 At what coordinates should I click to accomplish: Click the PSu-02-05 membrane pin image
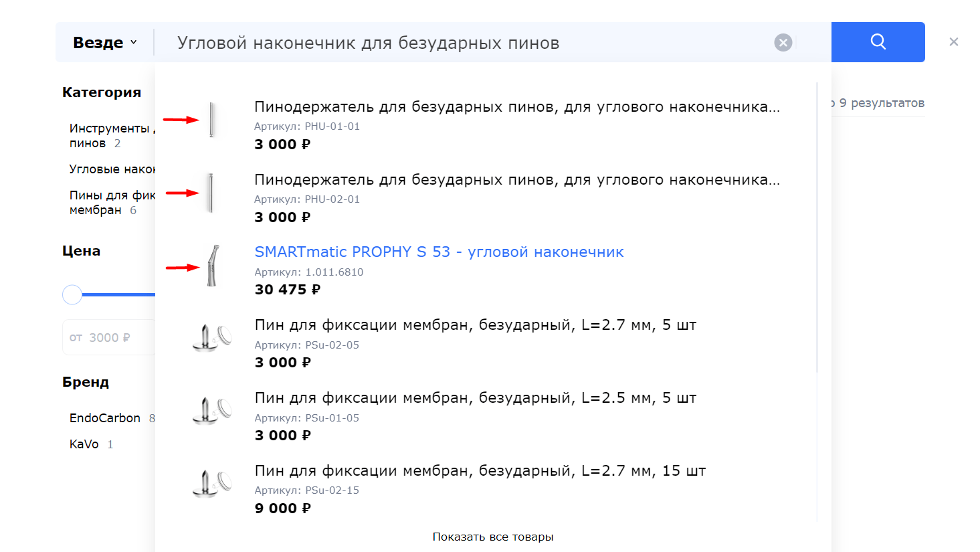pyautogui.click(x=212, y=338)
